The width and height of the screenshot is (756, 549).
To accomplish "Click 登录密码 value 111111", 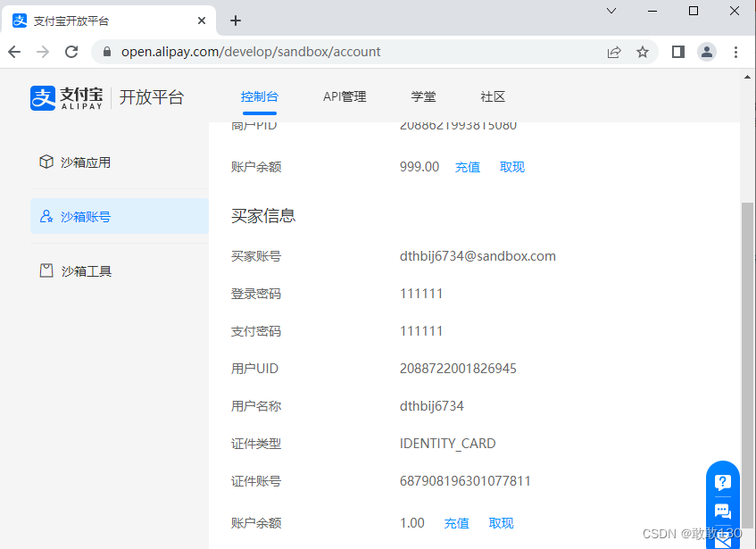I will coord(421,294).
